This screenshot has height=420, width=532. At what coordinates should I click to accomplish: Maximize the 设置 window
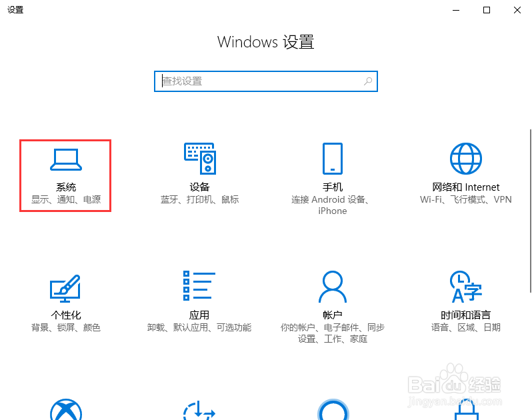point(487,10)
